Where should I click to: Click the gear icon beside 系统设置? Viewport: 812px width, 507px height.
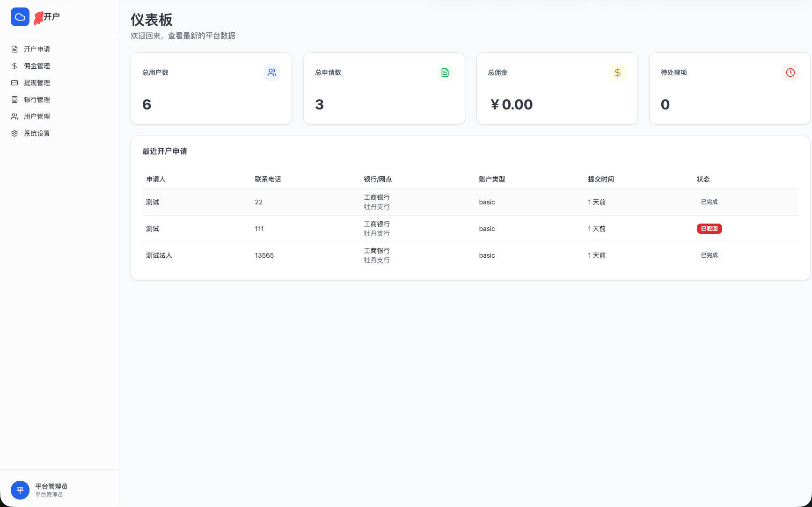coord(15,133)
